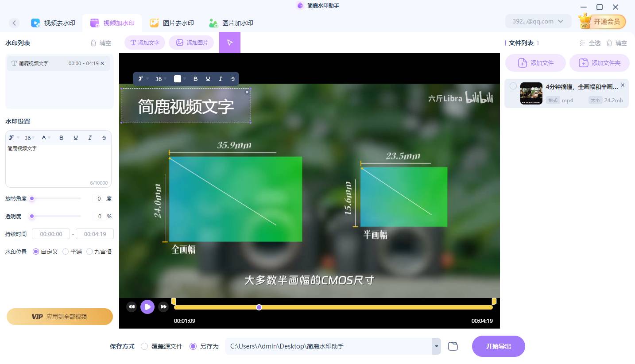Clear the watermark list with the trash icon
Image resolution: width=635 pixels, height=364 pixels.
point(93,43)
